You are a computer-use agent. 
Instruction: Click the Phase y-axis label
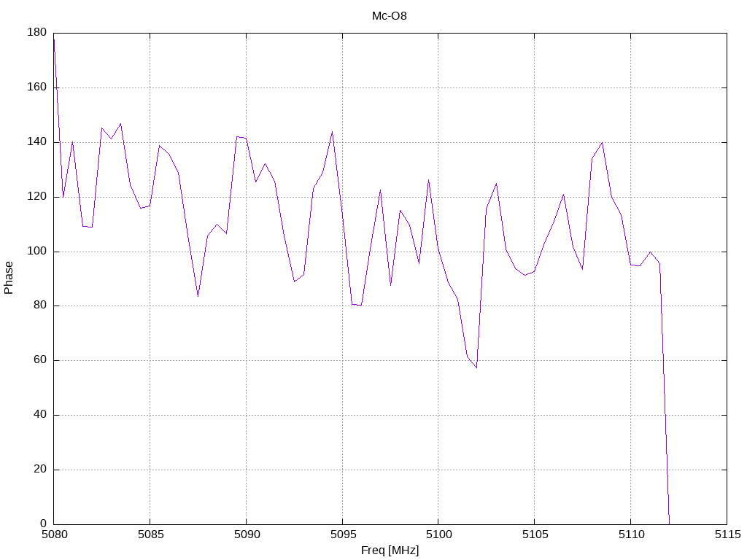[x=9, y=278]
